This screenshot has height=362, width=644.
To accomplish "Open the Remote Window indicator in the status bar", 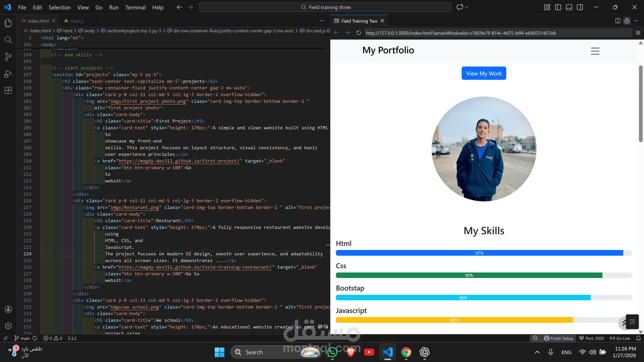I will tap(6, 338).
